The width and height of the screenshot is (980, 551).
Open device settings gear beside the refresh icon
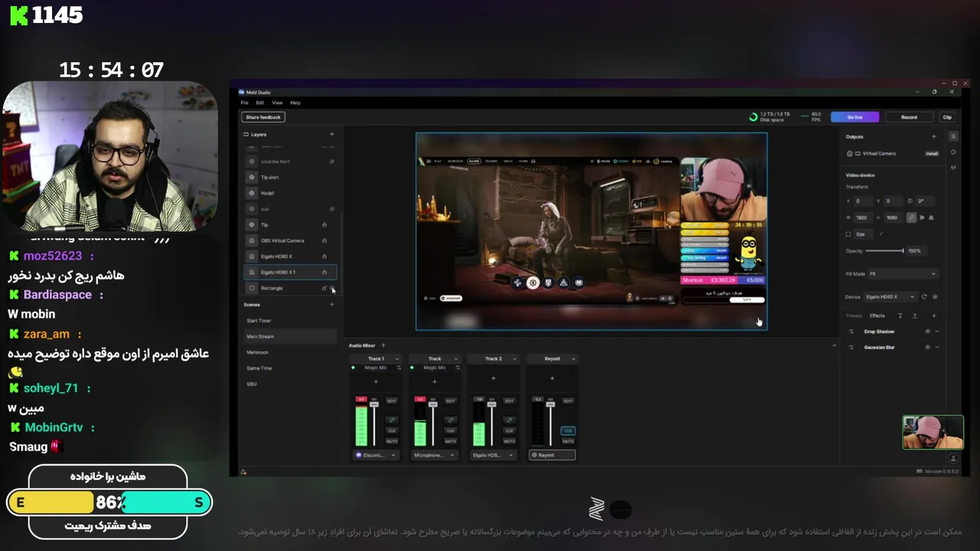(935, 297)
